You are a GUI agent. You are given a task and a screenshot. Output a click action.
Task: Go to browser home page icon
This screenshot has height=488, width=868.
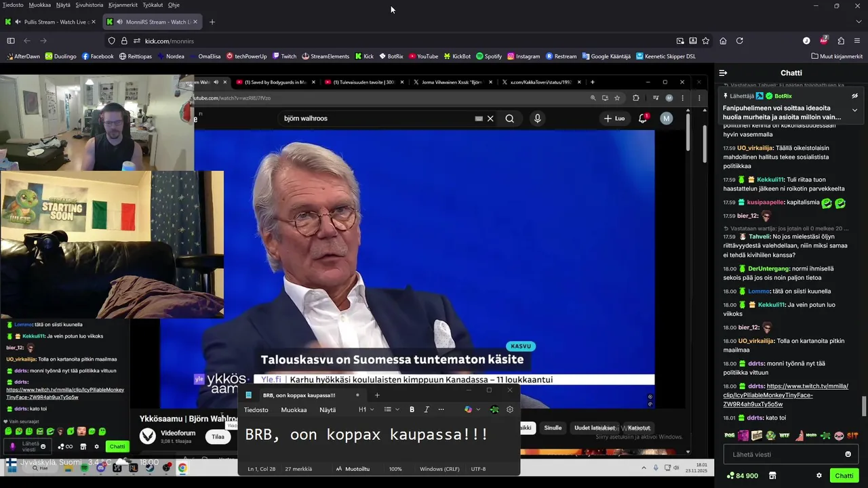(x=723, y=41)
